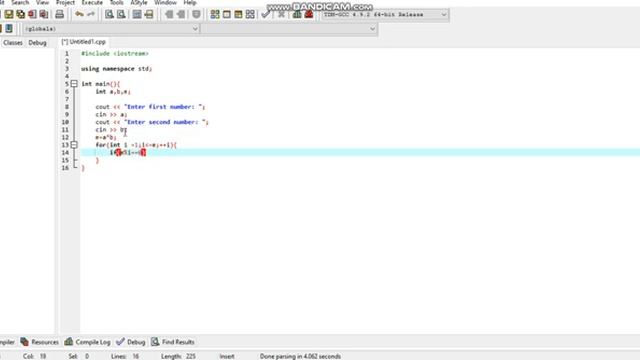Run the program with the window icon
640x360 pixels.
tap(227, 15)
